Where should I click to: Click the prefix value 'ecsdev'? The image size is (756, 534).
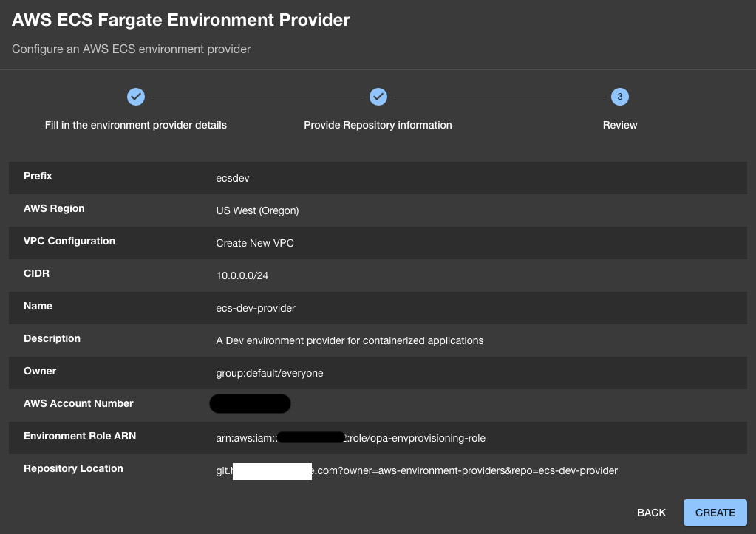(232, 178)
